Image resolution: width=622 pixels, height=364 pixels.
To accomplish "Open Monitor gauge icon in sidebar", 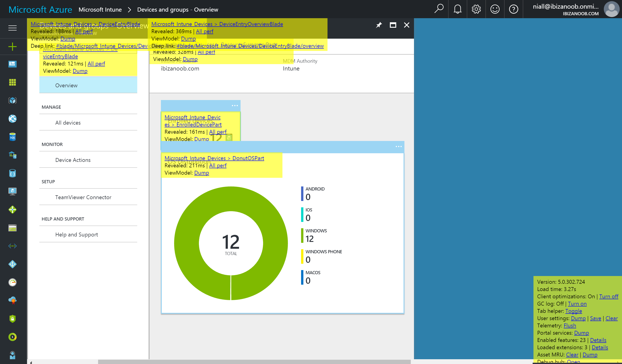I will (x=13, y=282).
